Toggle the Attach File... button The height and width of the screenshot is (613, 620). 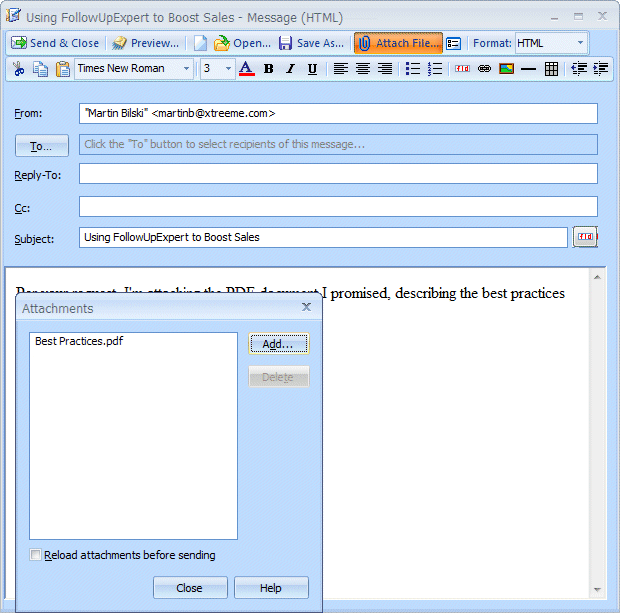pyautogui.click(x=398, y=43)
